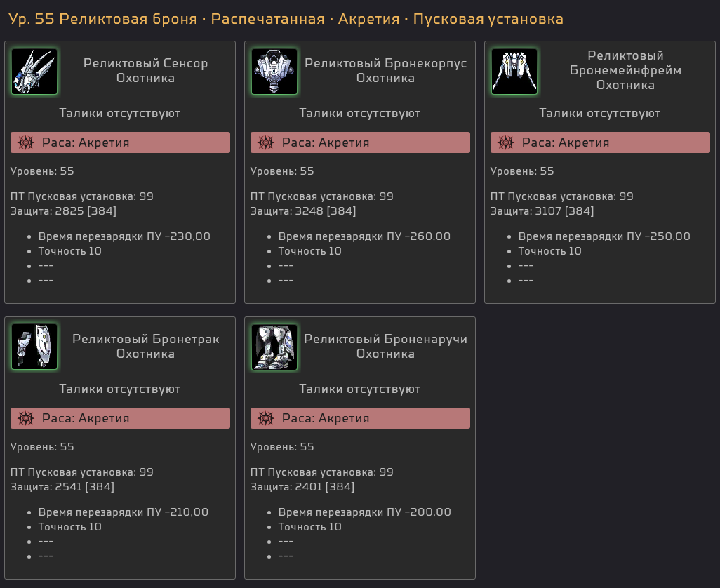Click Защита: 2541 [384] value
Screen dimensions: 720x588
[x=62, y=486]
